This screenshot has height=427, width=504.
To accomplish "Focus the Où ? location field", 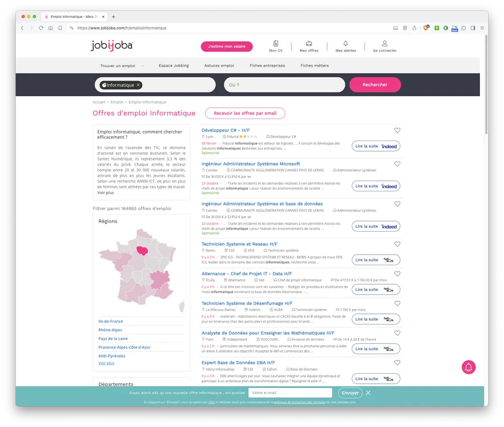I will click(284, 85).
